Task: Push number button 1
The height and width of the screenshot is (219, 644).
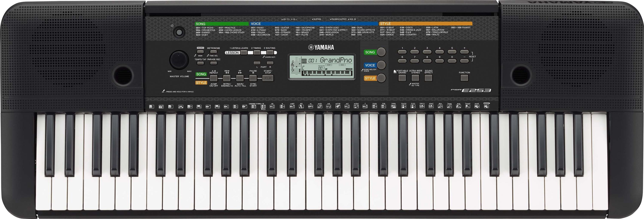Action: pos(402,52)
